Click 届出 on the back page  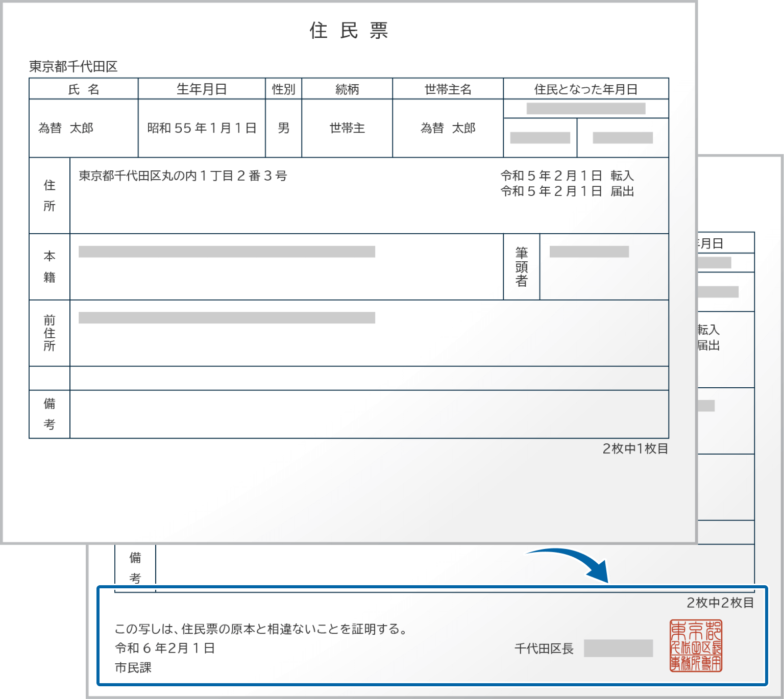click(x=709, y=345)
